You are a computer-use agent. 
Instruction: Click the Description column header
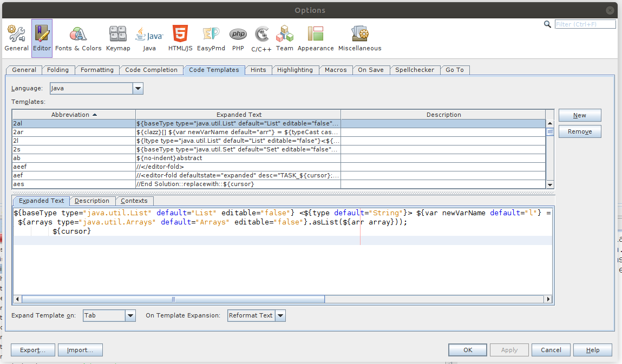click(443, 115)
